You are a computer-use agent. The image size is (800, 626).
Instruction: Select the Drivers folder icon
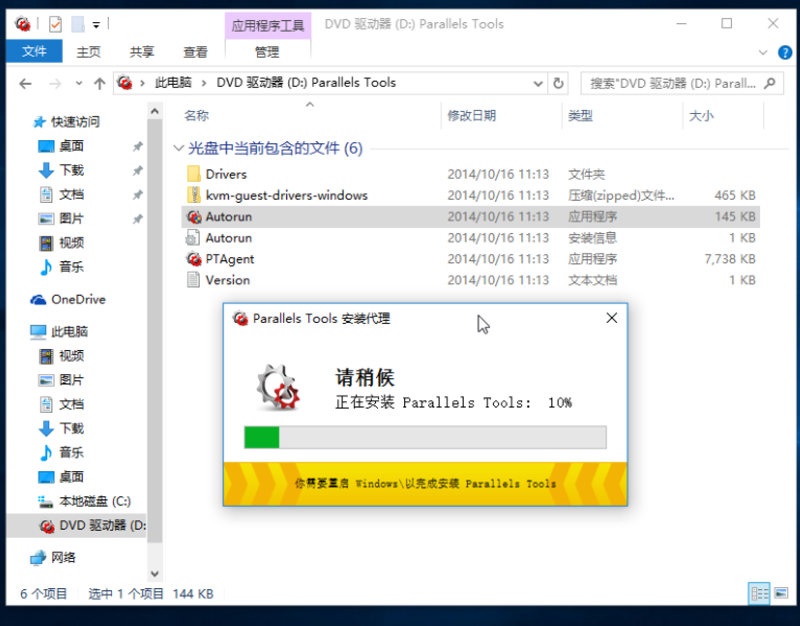193,174
